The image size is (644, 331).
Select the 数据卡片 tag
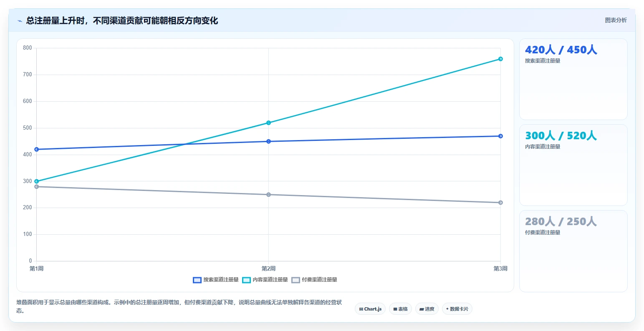click(x=457, y=309)
